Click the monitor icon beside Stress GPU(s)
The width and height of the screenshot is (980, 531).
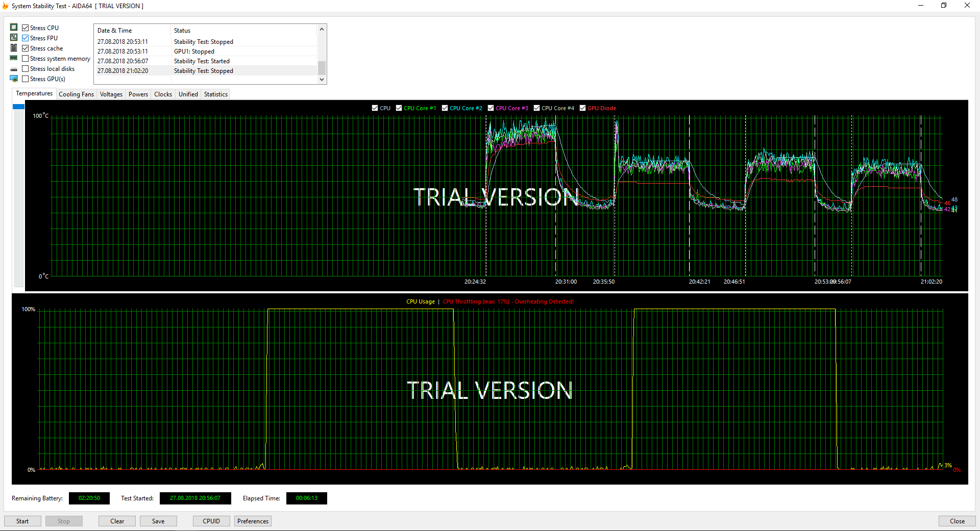click(x=14, y=79)
